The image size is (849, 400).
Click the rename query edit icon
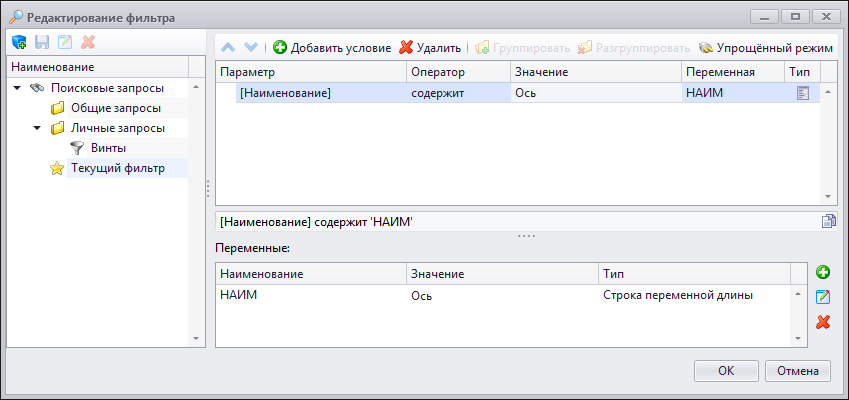click(65, 42)
